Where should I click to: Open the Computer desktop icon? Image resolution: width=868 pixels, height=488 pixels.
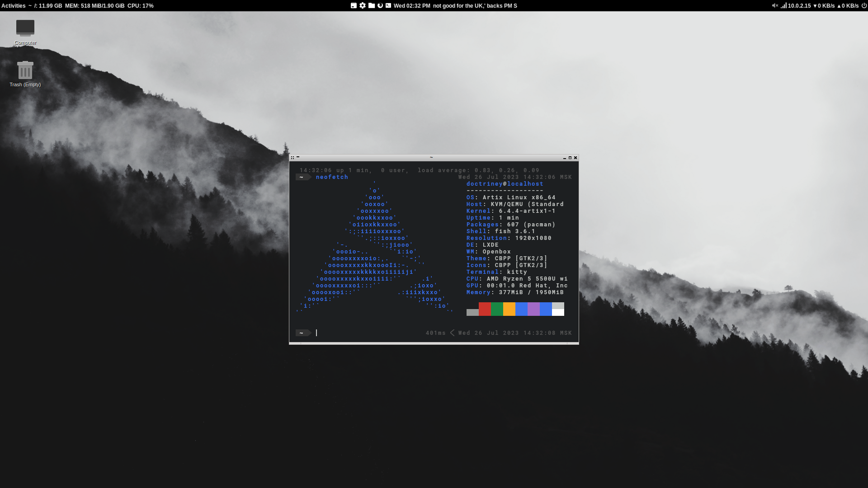point(25,28)
